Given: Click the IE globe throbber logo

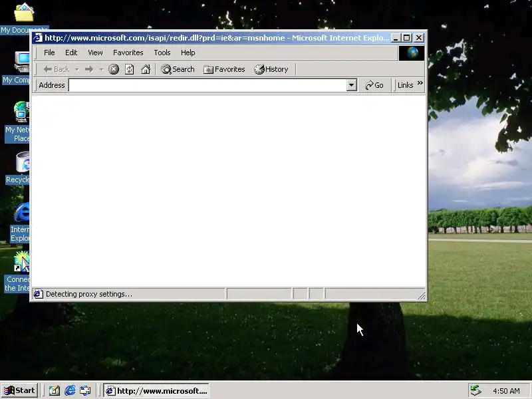Looking at the screenshot, I should coord(412,53).
